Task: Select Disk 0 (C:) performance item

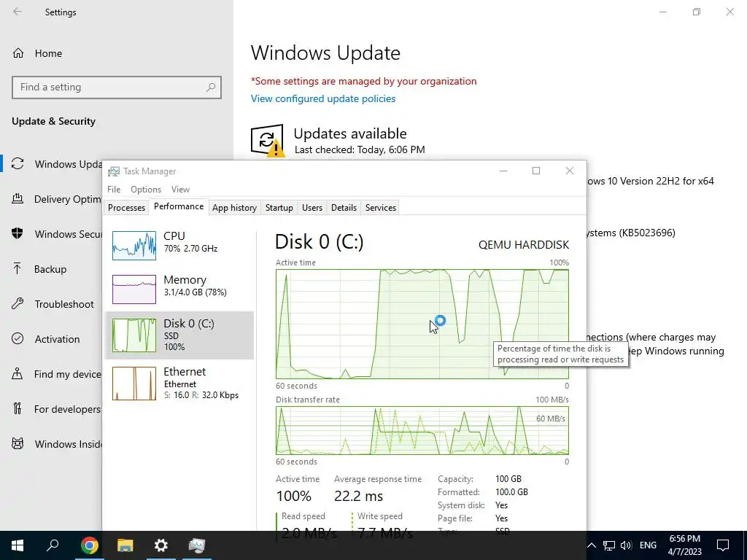Action: [179, 335]
